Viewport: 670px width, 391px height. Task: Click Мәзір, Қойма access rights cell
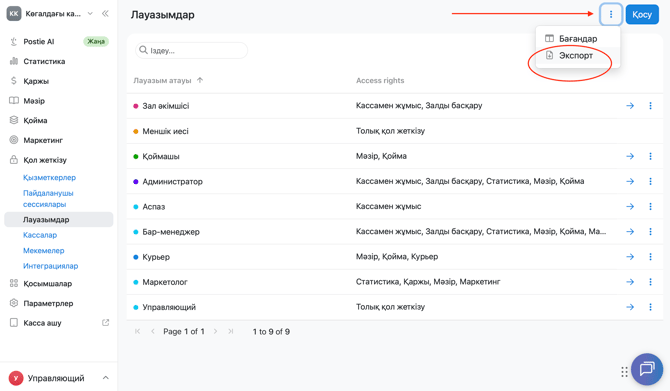point(381,156)
